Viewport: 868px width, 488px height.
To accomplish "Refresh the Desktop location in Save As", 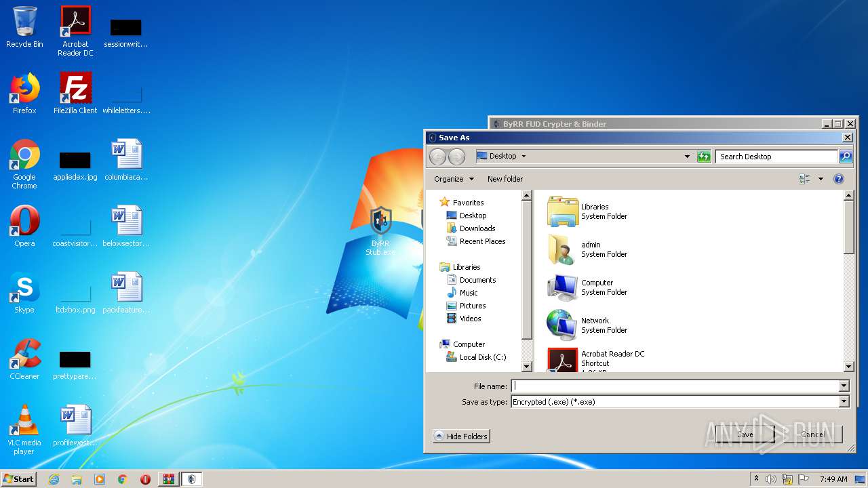I will coord(704,157).
